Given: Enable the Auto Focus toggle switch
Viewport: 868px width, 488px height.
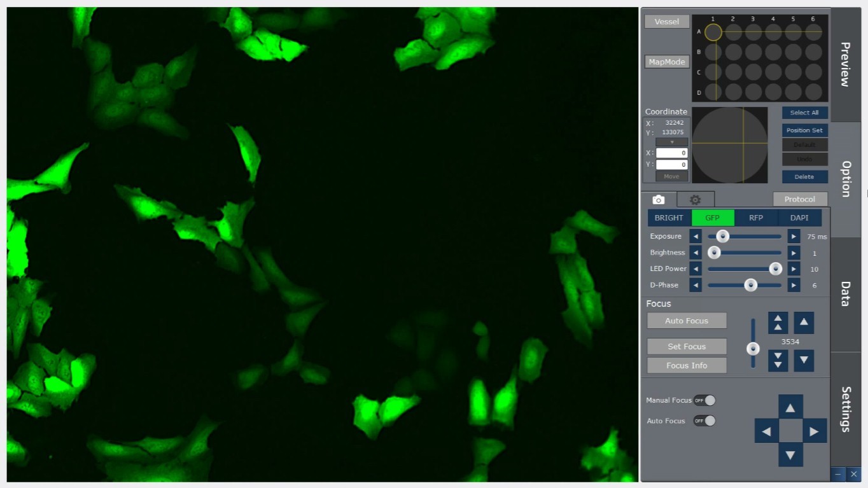Looking at the screenshot, I should coord(704,421).
